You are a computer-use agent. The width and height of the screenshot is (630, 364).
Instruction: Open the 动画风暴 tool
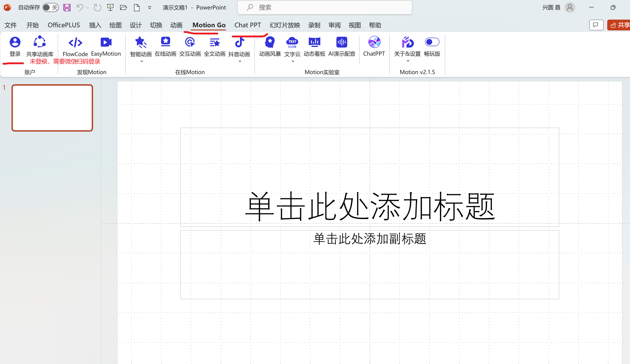(269, 46)
